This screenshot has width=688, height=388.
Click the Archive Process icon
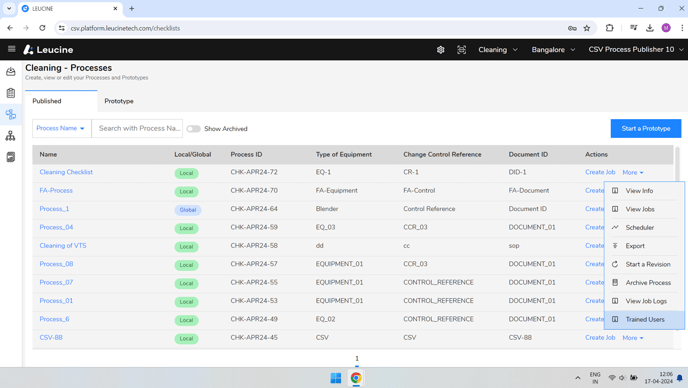click(615, 283)
